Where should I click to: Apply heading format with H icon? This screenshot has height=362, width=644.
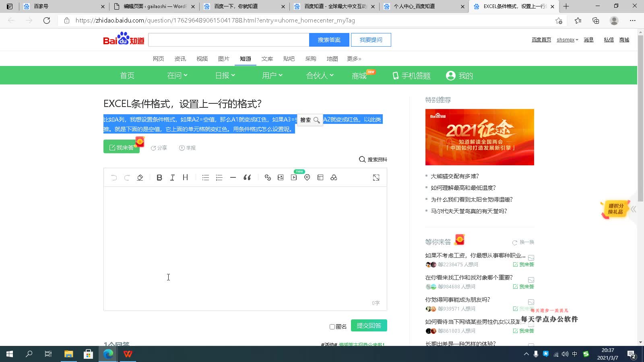(x=185, y=177)
